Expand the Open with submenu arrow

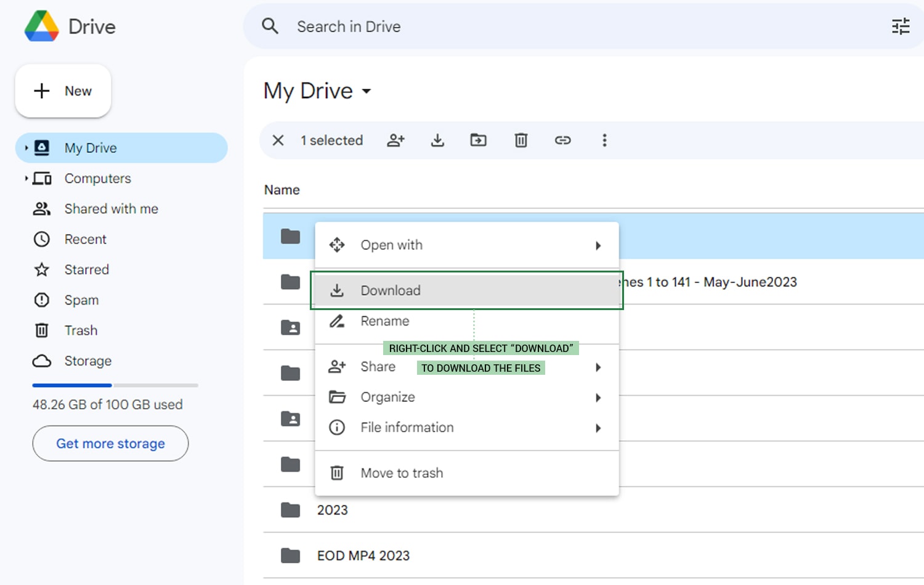tap(598, 245)
